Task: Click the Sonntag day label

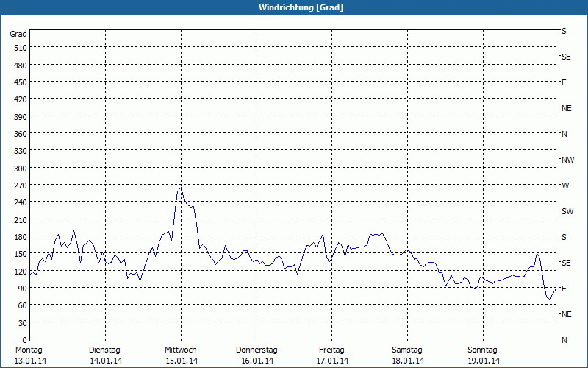Action: (483, 350)
